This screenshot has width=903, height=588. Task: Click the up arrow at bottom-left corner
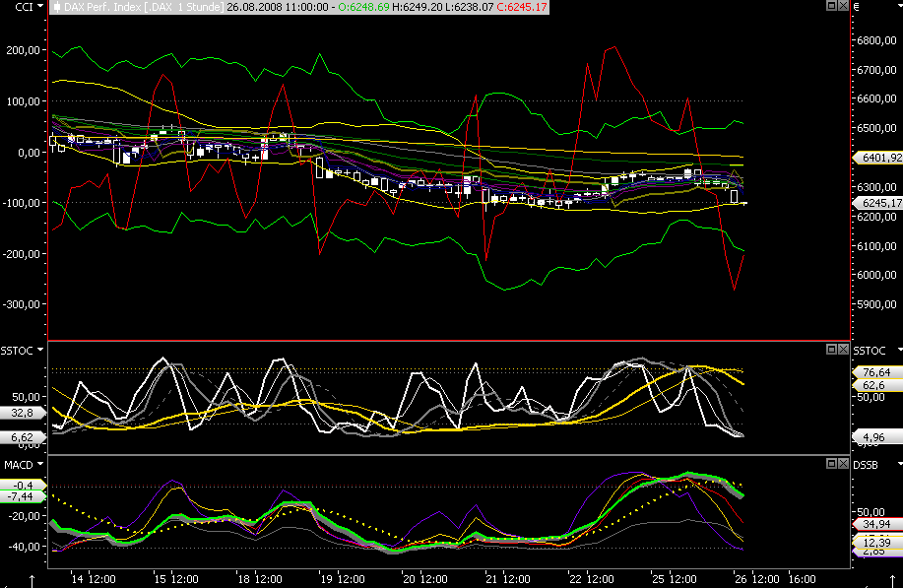click(x=32, y=578)
